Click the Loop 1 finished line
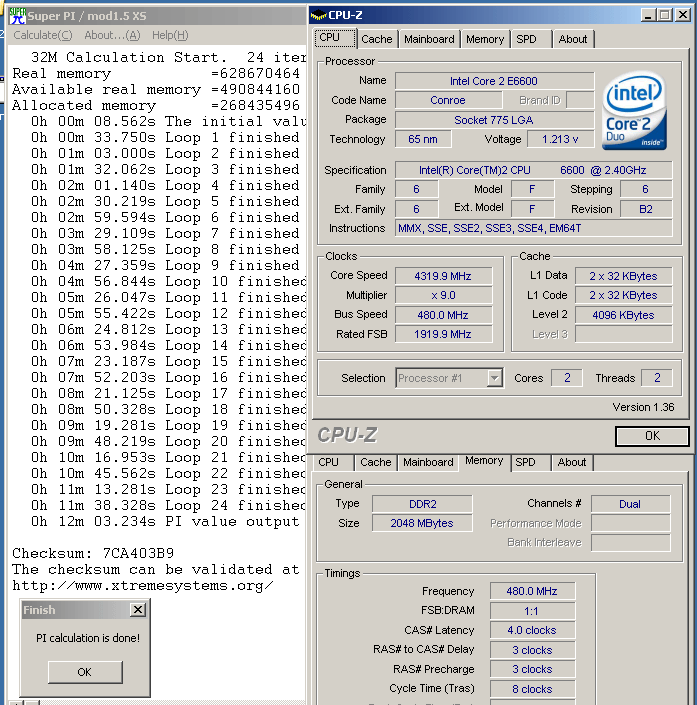The width and height of the screenshot is (697, 705). pos(165,137)
